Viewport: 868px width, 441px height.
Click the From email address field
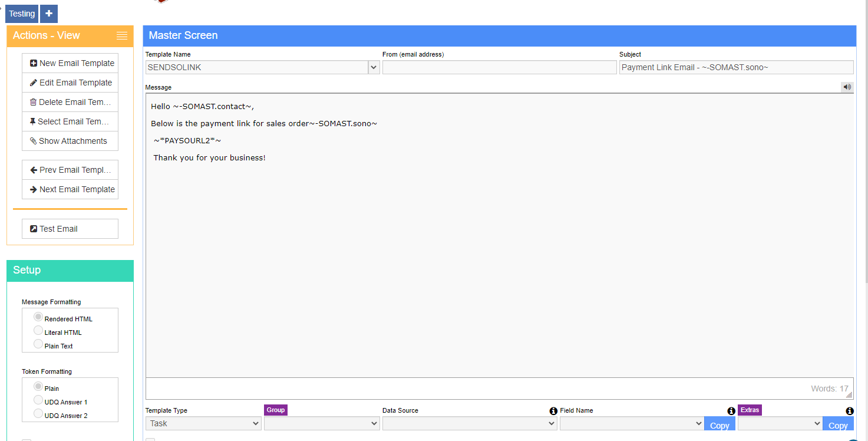499,67
